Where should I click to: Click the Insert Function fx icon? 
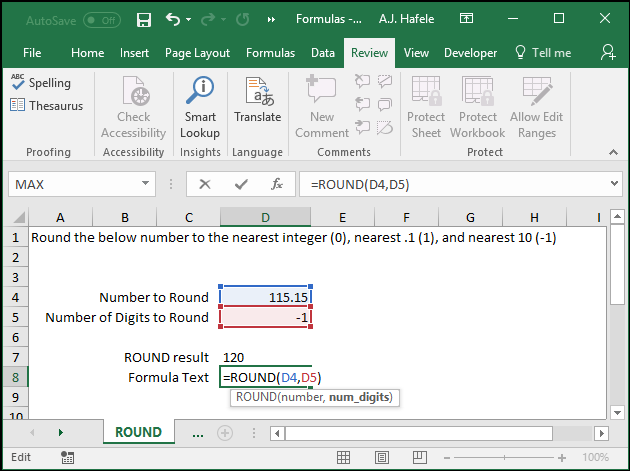coord(277,184)
